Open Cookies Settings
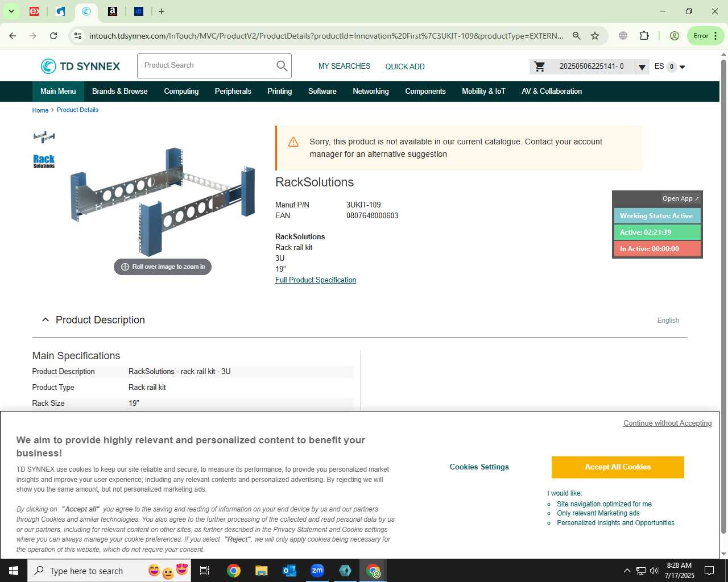 click(479, 467)
